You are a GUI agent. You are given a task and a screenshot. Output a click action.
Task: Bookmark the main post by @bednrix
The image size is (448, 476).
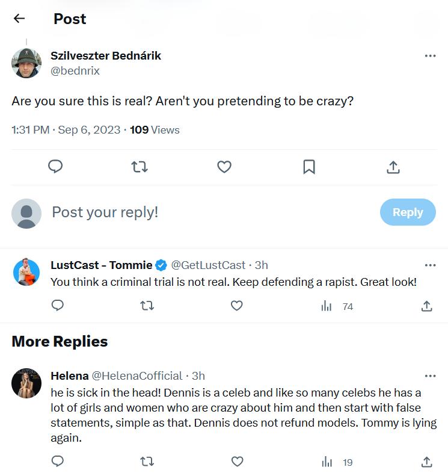[309, 167]
